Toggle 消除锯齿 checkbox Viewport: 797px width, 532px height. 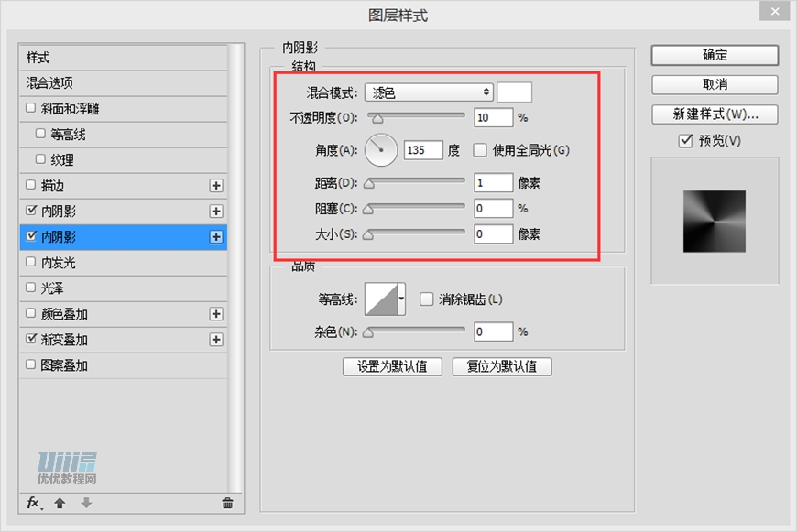(x=427, y=299)
